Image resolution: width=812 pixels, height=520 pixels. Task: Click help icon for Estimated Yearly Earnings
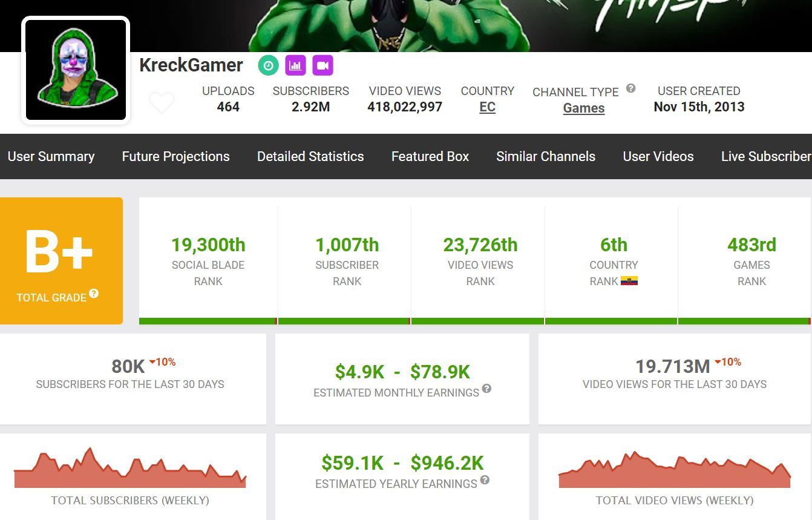point(485,480)
